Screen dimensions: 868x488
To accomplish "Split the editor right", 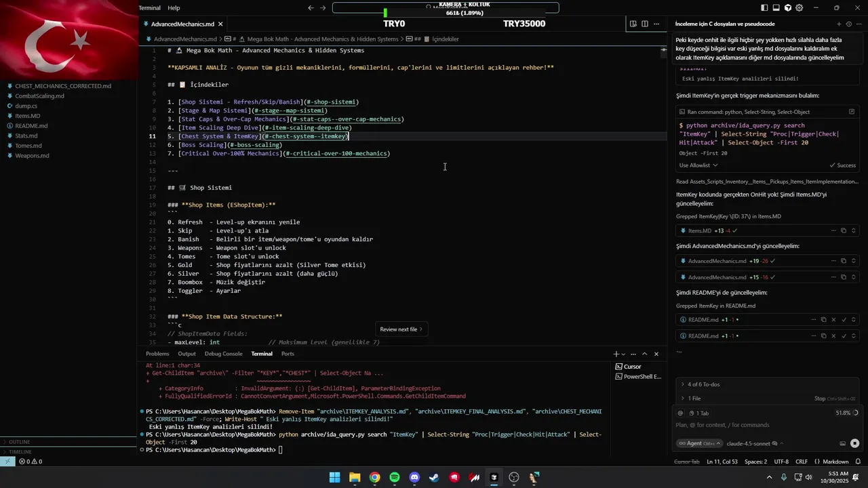I will coord(645,24).
